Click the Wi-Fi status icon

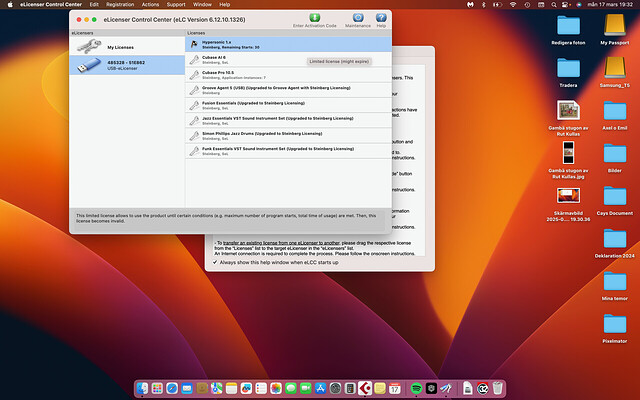tap(513, 4)
